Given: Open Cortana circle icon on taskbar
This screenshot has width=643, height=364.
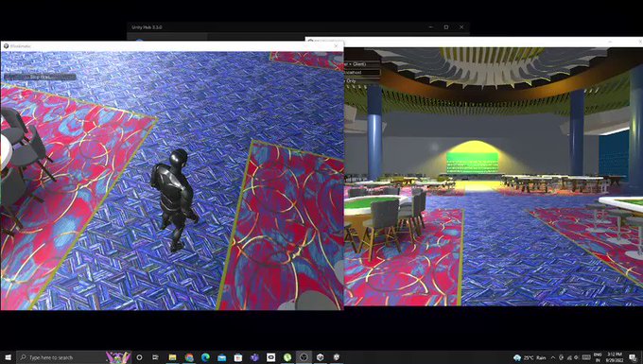Looking at the screenshot, I should (139, 357).
